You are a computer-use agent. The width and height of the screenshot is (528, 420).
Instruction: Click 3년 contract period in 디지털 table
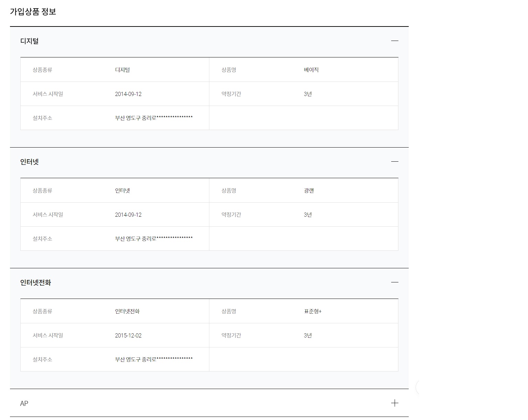point(308,94)
